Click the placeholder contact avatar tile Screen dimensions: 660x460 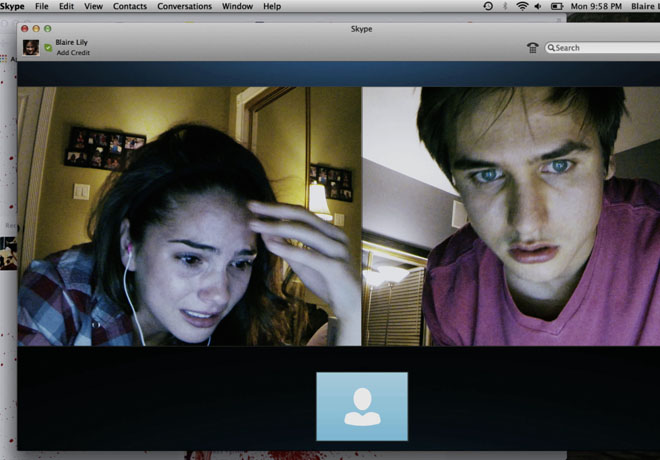(362, 406)
